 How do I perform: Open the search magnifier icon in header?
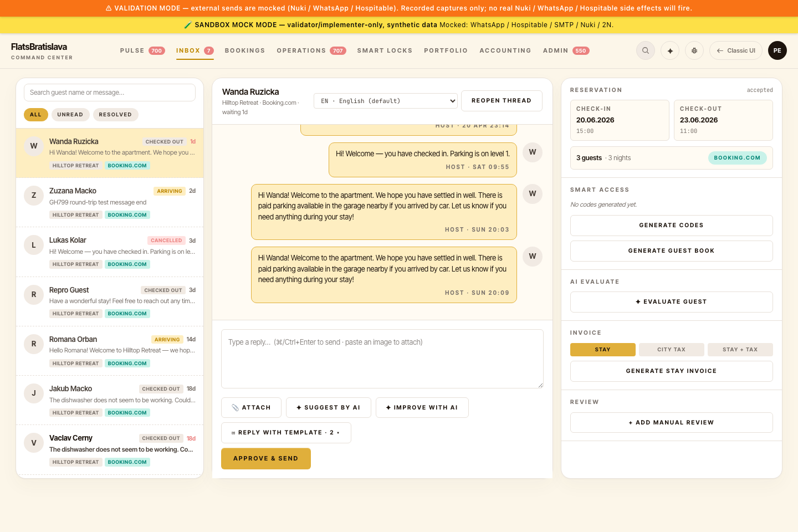646,50
